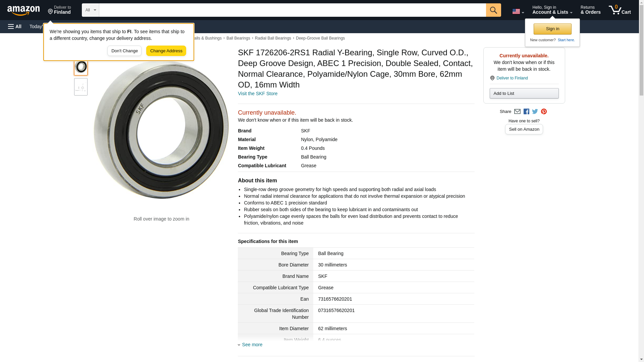Viewport: 644px width, 362px height.
Task: Share on Pinterest icon
Action: coord(544,112)
